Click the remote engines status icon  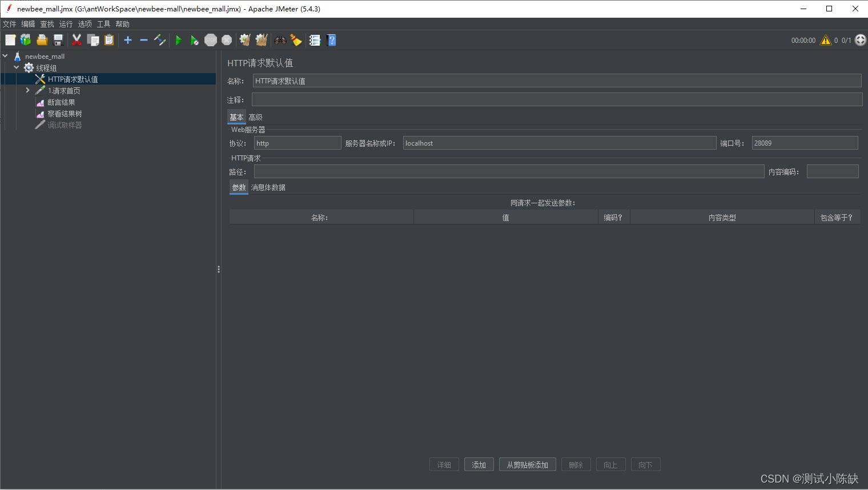[861, 40]
